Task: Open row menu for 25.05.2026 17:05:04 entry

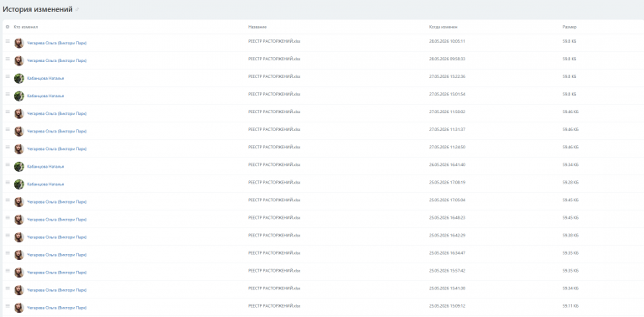Action: click(8, 200)
